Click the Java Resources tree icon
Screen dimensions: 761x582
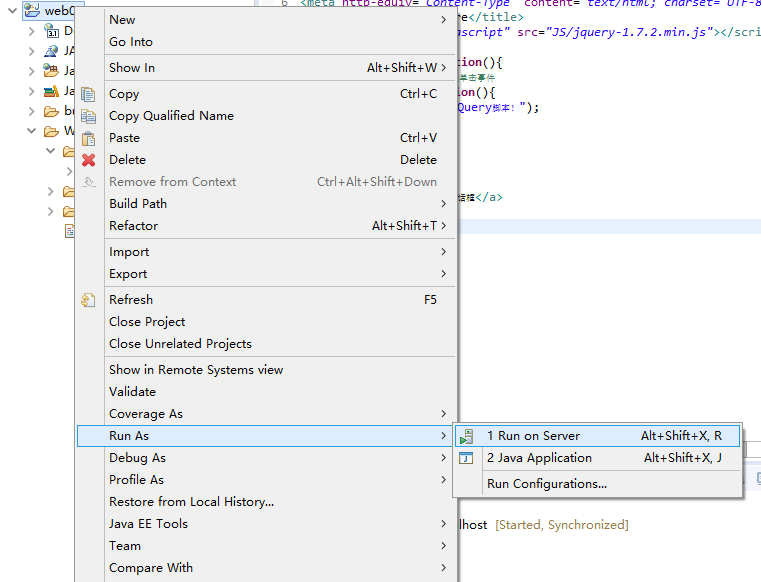pyautogui.click(x=51, y=71)
